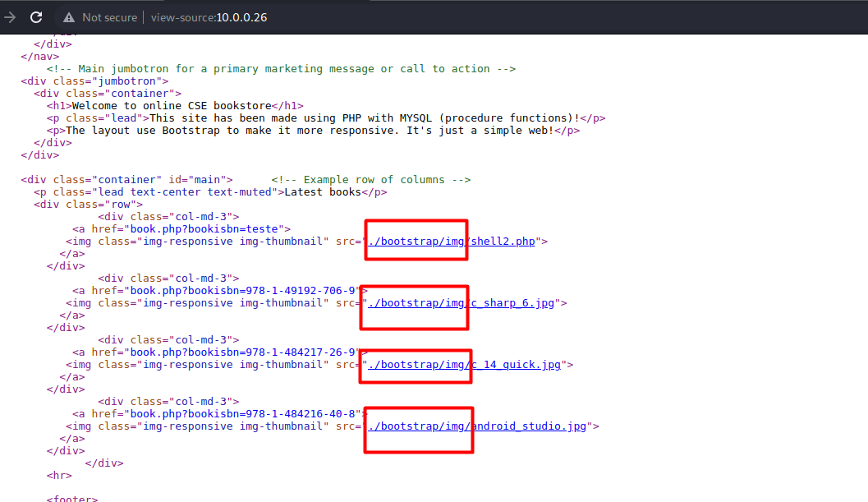This screenshot has width=868, height=502.
Task: Click the 'Main jumbotron' comment line
Action: (281, 69)
